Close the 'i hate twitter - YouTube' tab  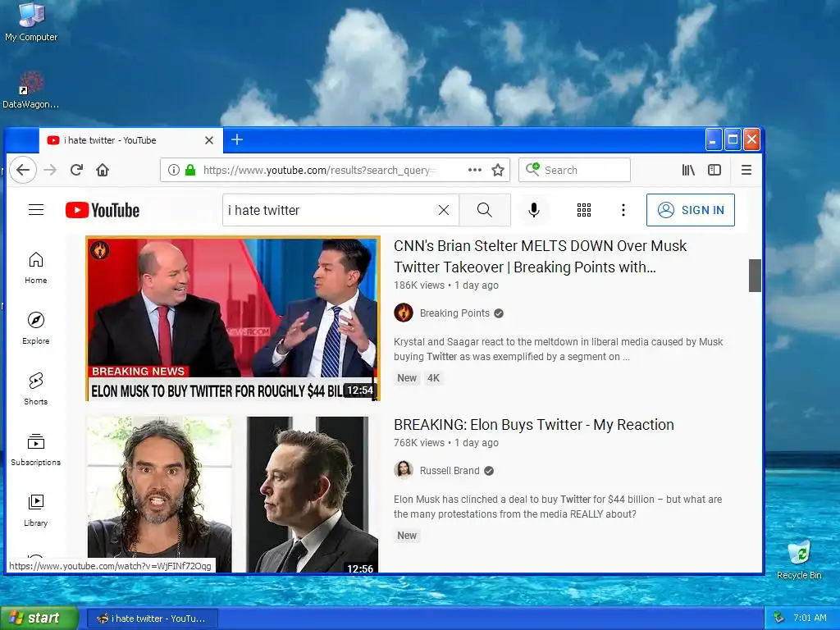point(209,140)
